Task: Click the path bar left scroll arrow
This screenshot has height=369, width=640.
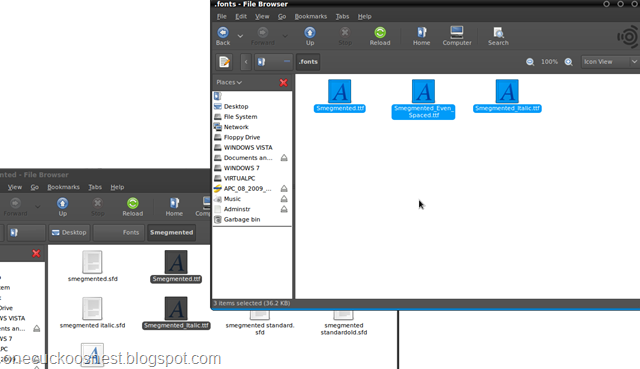Action: (x=246, y=62)
